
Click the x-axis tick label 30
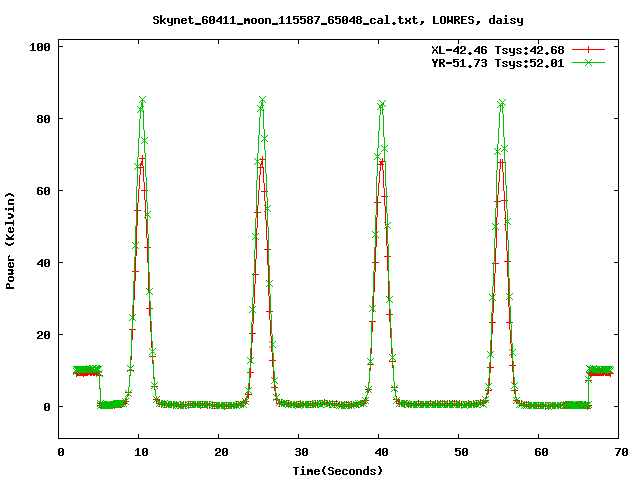(301, 452)
